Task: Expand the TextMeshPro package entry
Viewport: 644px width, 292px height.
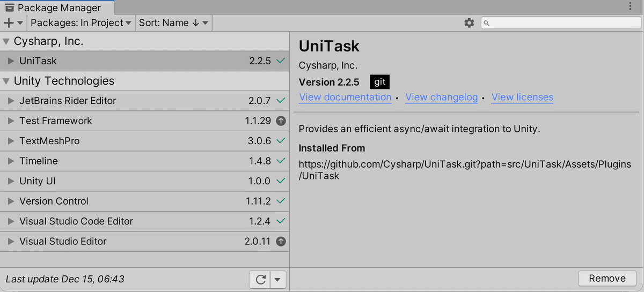Action: coord(11,141)
